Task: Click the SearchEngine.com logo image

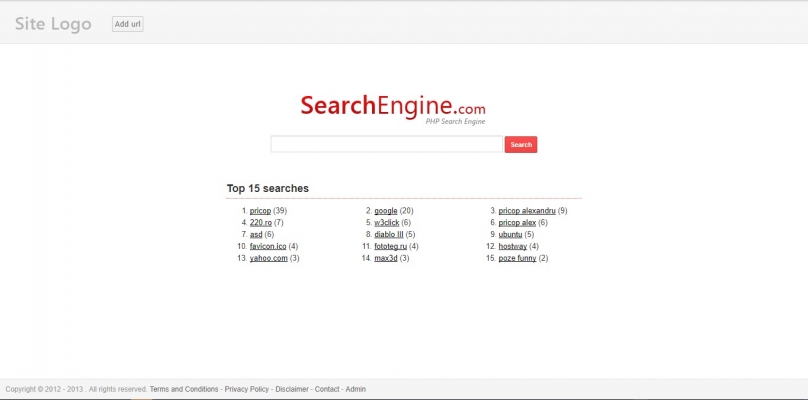Action: click(393, 107)
